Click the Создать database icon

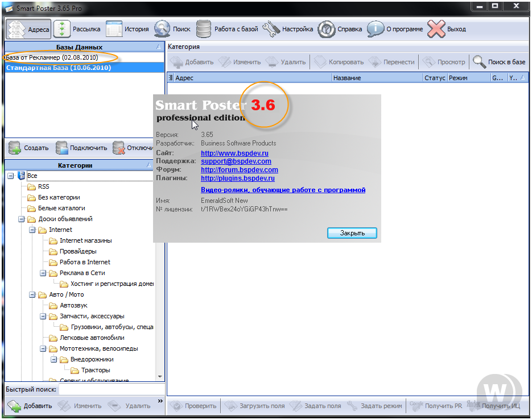pos(15,148)
